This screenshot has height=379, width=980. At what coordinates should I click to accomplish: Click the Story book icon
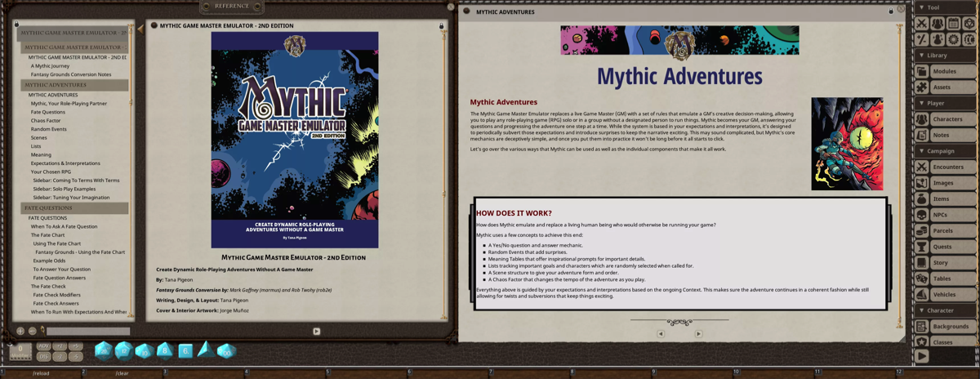[x=921, y=262]
